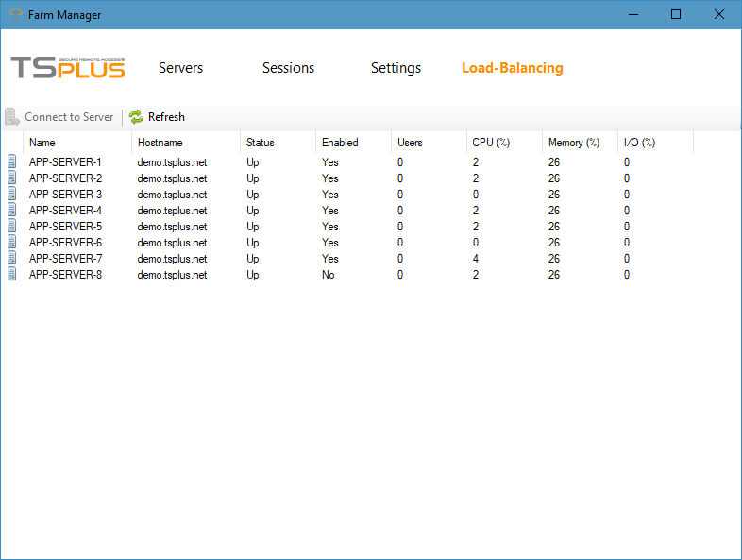This screenshot has width=742, height=560.
Task: Select the APP-SERVER-5 row icon
Action: 12,227
